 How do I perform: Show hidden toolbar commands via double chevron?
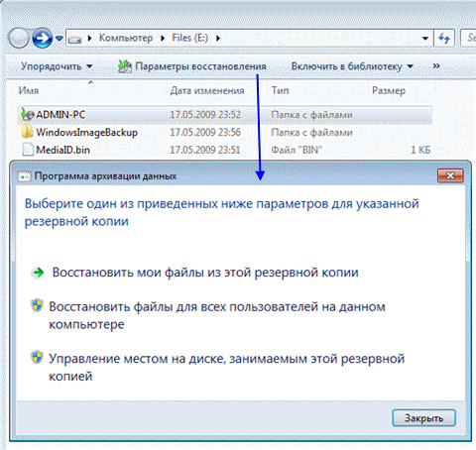(436, 66)
